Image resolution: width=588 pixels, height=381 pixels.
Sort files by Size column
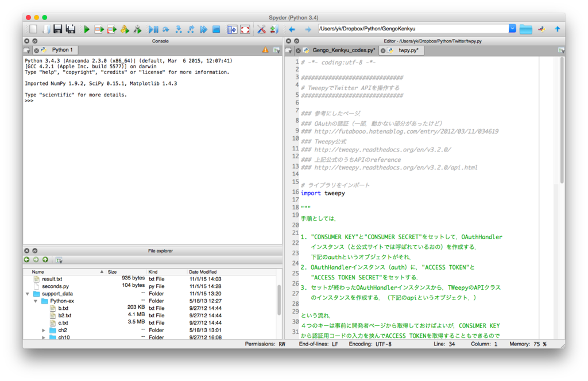pyautogui.click(x=126, y=271)
